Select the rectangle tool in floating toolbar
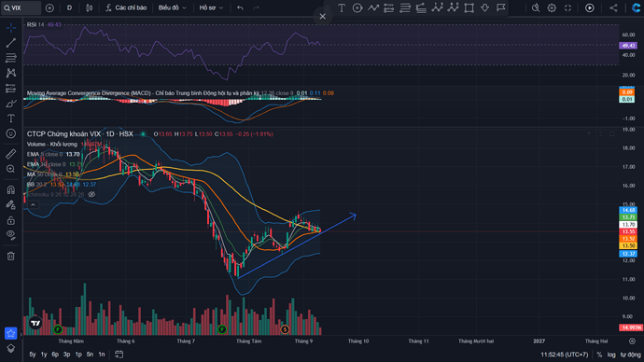 pyautogui.click(x=469, y=7)
